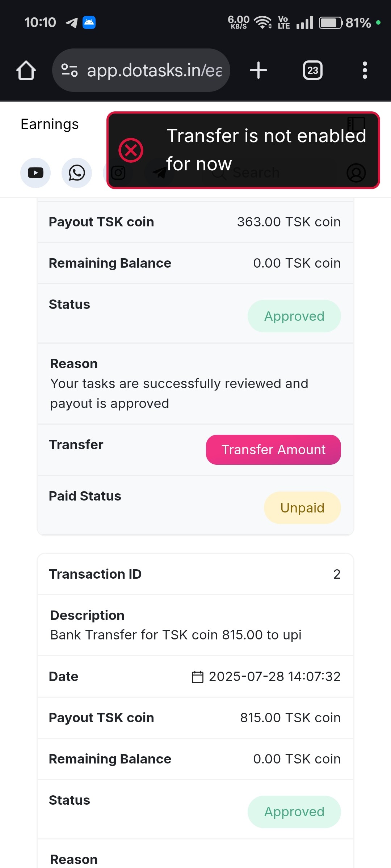Click the Transfer Amount button
391x868 pixels.
[x=273, y=450]
